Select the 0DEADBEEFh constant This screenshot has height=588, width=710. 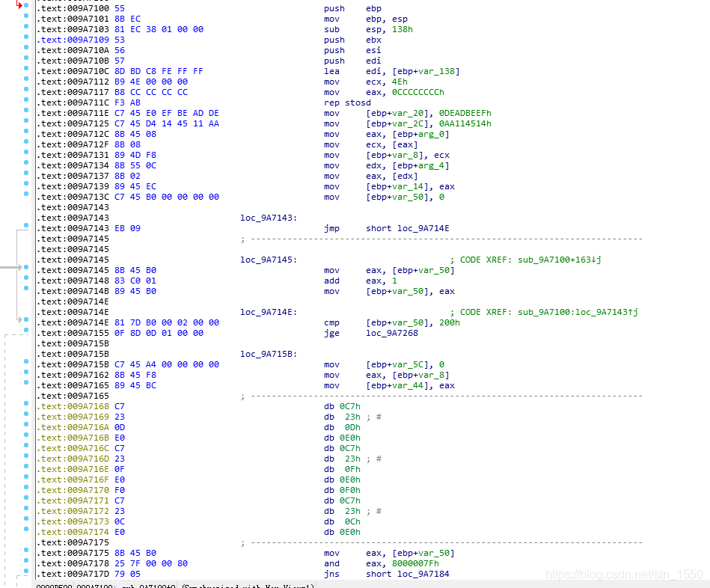(x=465, y=113)
